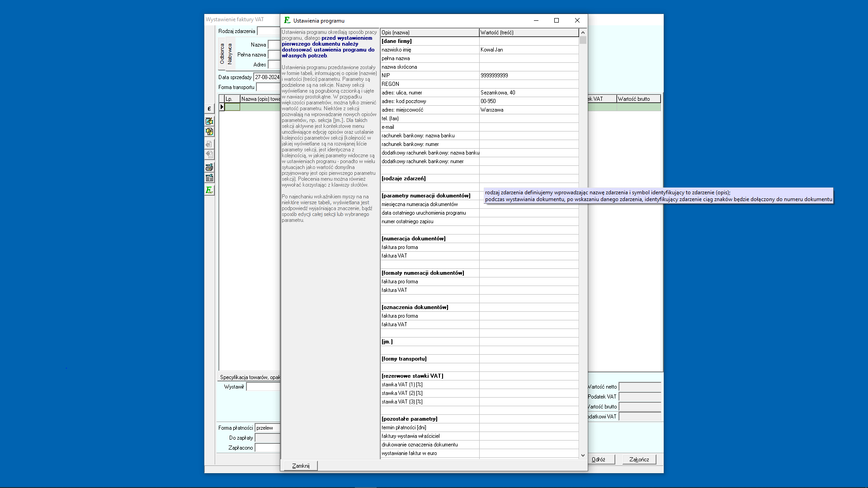Click the table list icon below printer
The width and height of the screenshot is (868, 488).
pyautogui.click(x=209, y=178)
